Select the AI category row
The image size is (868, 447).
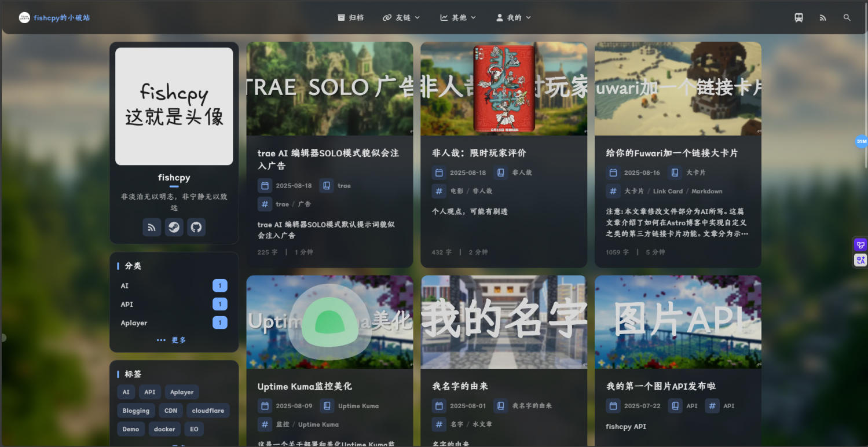pyautogui.click(x=174, y=286)
